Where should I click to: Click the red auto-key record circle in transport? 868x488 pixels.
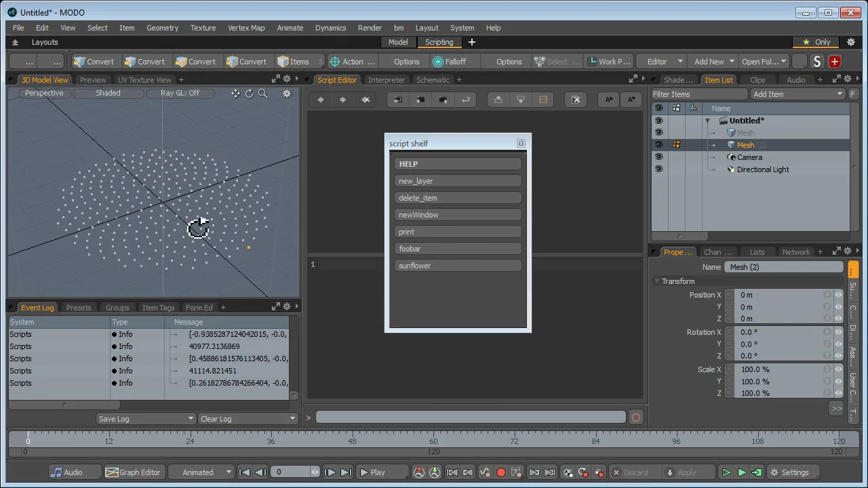tap(501, 472)
